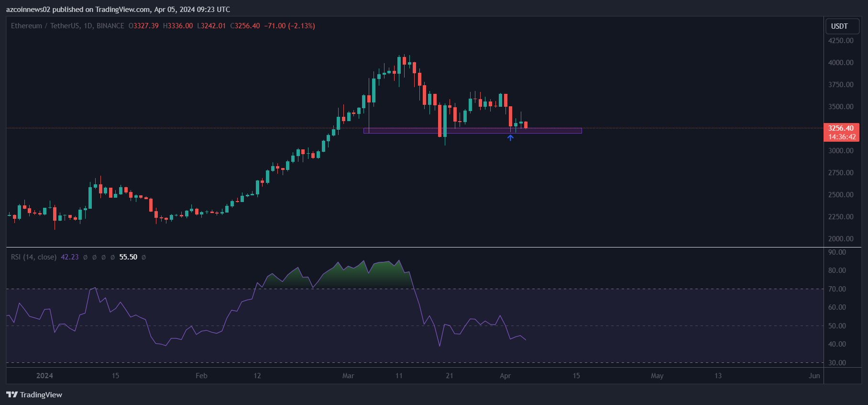Click the 13 date label on time axis
Viewport: 868px width, 405px height.
(718, 376)
